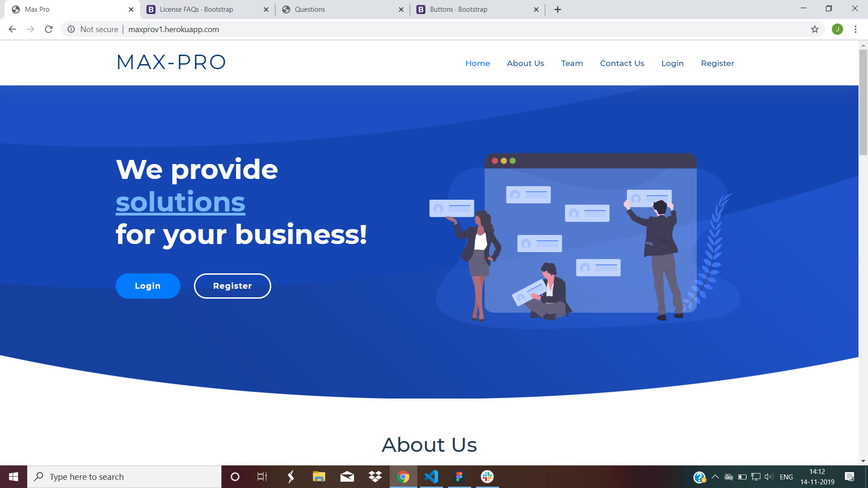Open Visual Studio Code from taskbar
Screen dimensions: 868x488
click(x=431, y=477)
